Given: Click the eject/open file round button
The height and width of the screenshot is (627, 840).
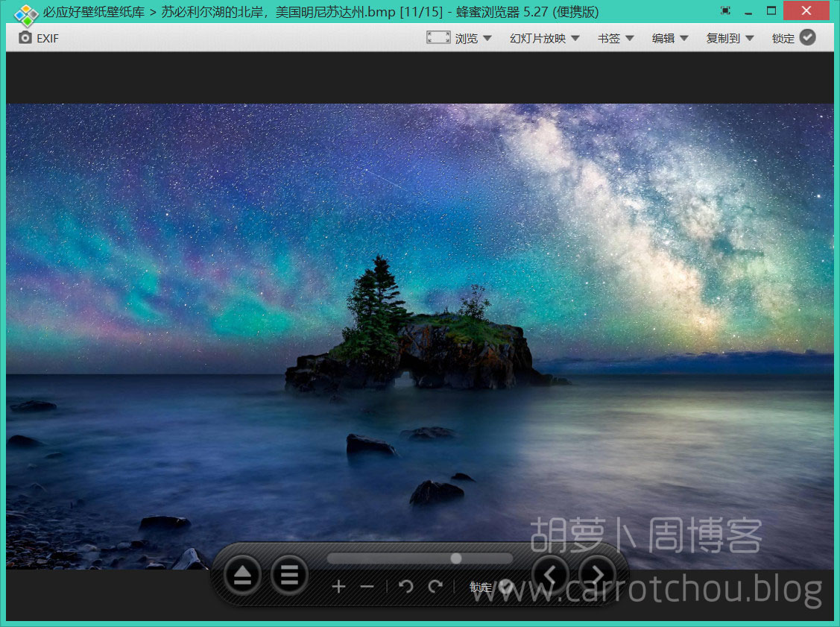Looking at the screenshot, I should click(x=243, y=576).
